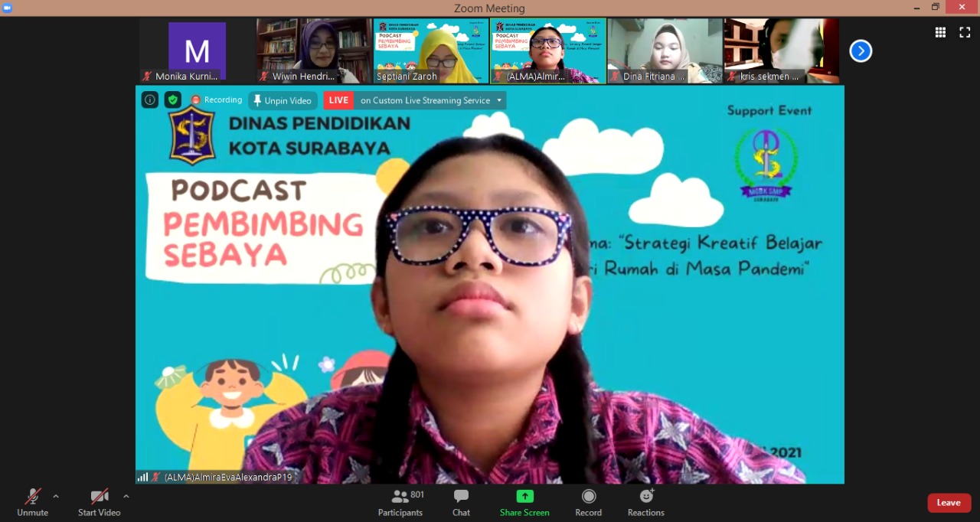Select (ALMA)Almir... video thumbnail
Viewport: 980px width, 522px height.
(548, 51)
